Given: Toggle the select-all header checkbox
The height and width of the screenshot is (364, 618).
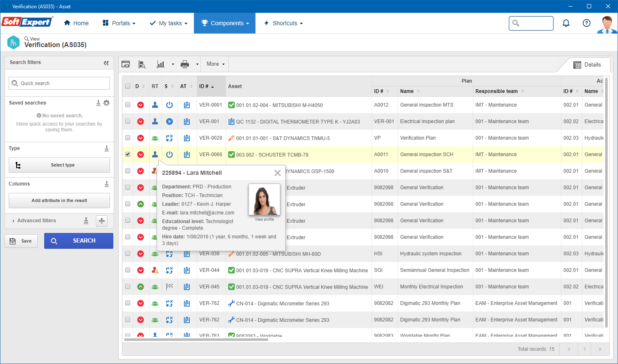Looking at the screenshot, I should [x=128, y=86].
